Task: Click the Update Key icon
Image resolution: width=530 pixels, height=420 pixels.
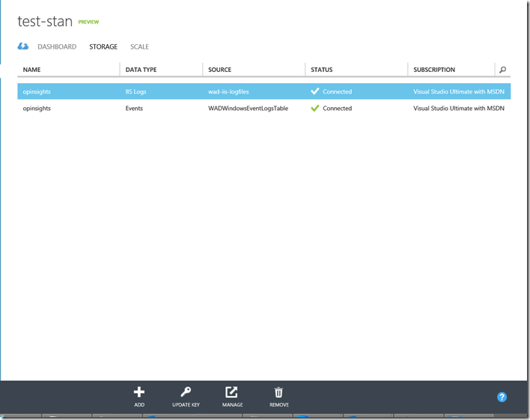Action: point(186,392)
